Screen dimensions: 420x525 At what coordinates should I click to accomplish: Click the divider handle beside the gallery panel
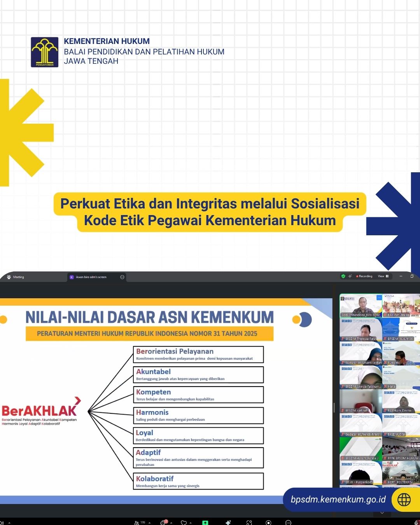tap(334, 407)
